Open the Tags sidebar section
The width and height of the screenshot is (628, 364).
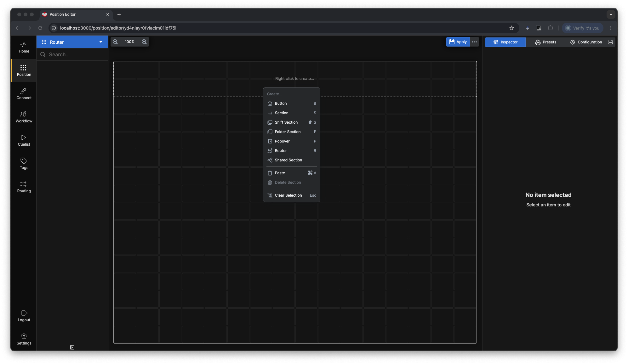(x=24, y=164)
